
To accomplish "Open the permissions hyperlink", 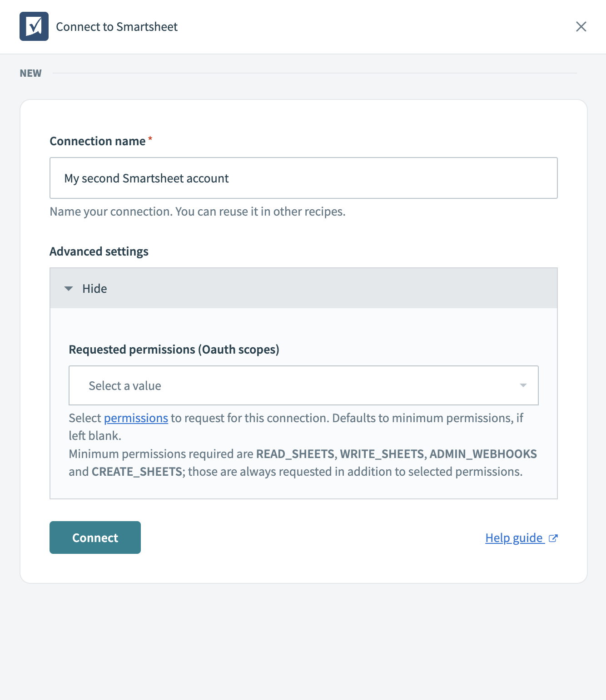I will (x=136, y=418).
